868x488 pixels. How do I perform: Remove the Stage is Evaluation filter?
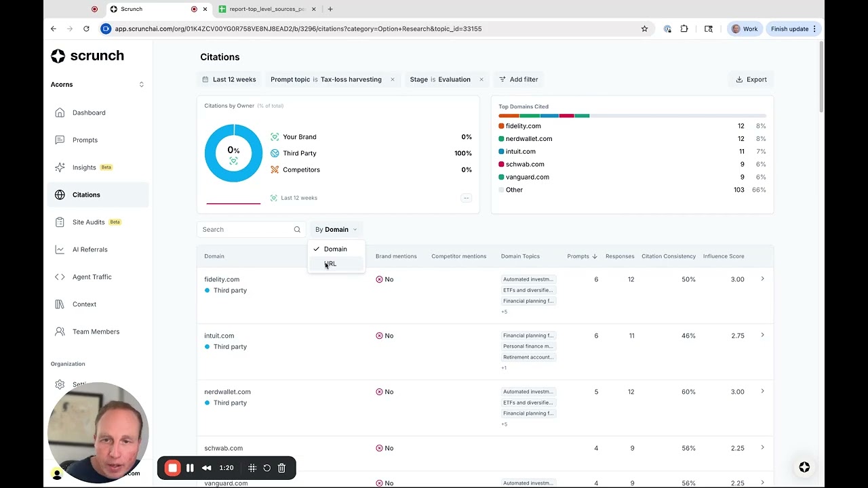(x=481, y=79)
